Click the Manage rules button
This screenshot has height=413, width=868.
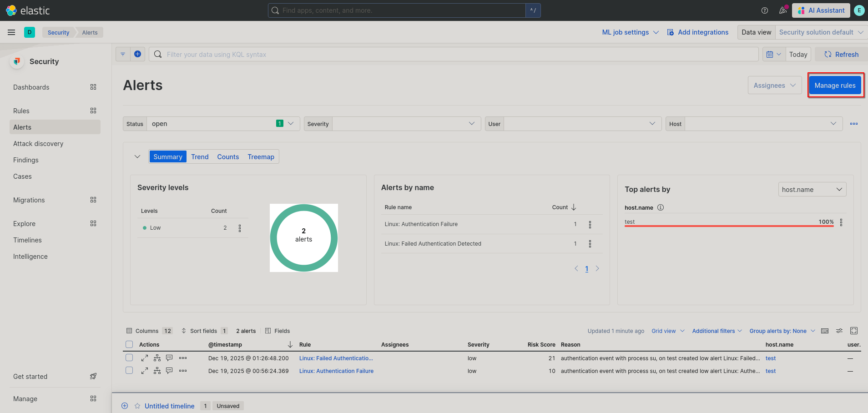click(x=835, y=85)
